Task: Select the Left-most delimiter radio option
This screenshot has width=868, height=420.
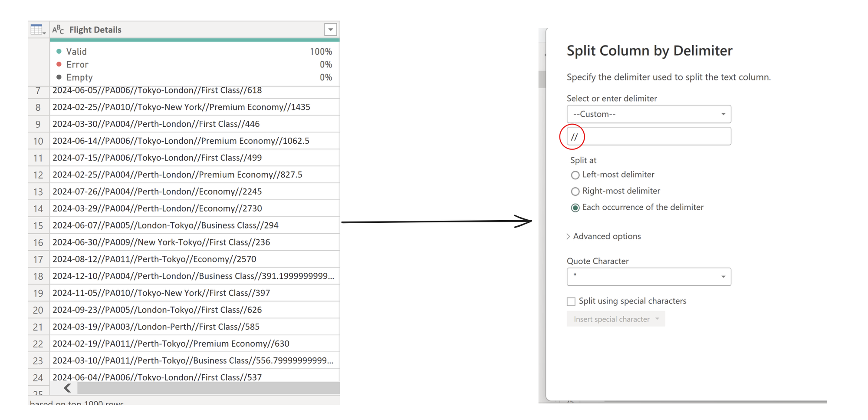Action: click(x=575, y=175)
